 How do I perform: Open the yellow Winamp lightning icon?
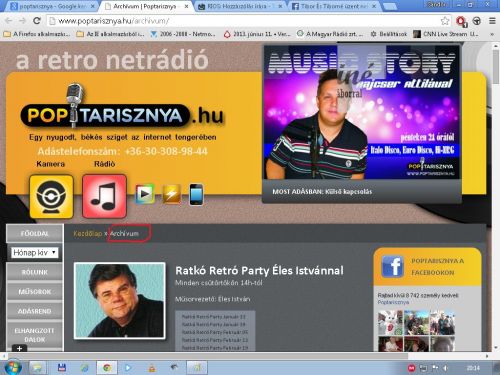point(172,194)
